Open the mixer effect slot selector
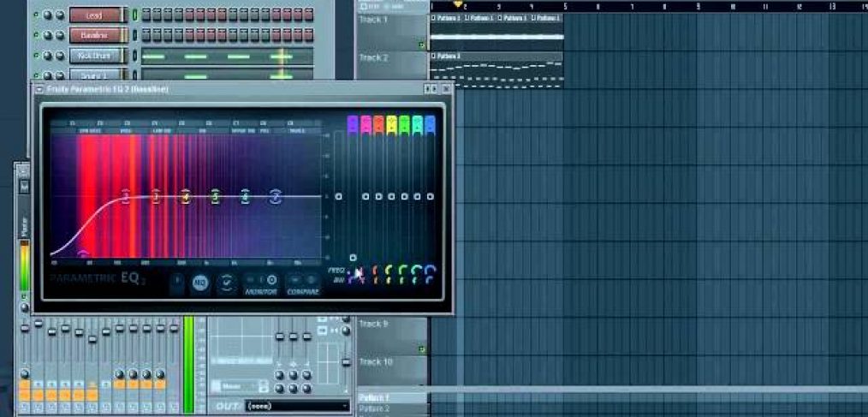868x417 pixels. pyautogui.click(x=241, y=386)
